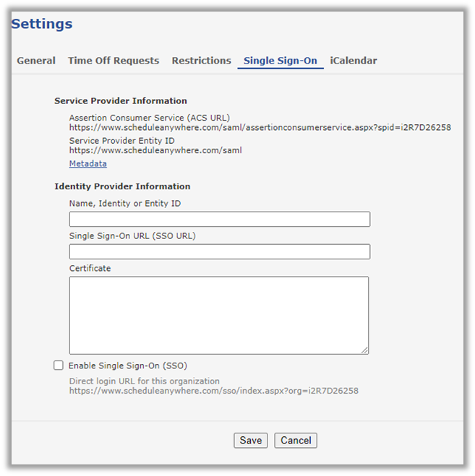Open the Metadata link

coord(87,164)
